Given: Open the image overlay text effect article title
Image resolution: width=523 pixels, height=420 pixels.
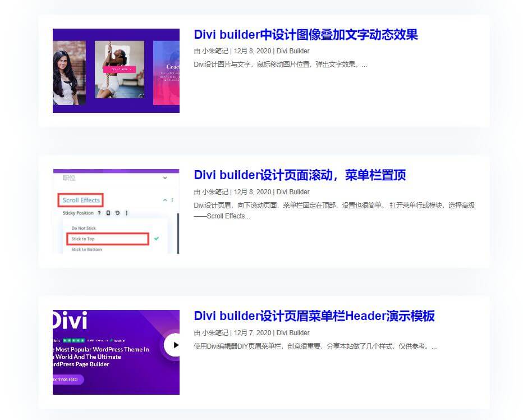Looking at the screenshot, I should 306,35.
